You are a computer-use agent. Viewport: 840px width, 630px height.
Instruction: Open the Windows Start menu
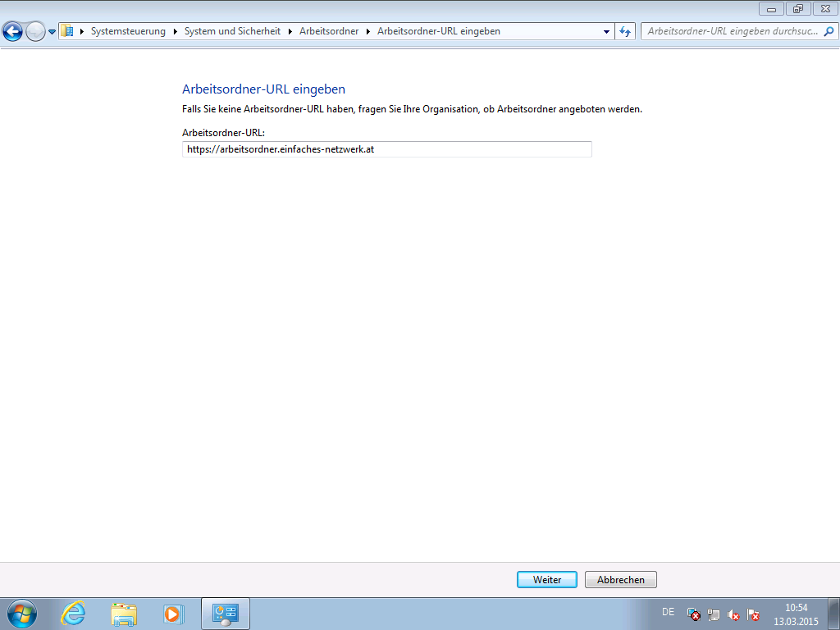pyautogui.click(x=22, y=614)
